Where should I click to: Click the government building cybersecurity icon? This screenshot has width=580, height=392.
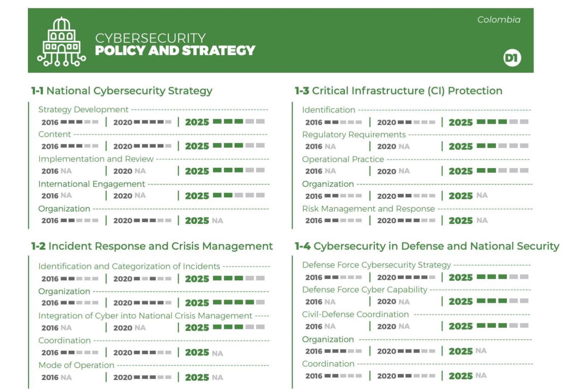click(x=61, y=42)
